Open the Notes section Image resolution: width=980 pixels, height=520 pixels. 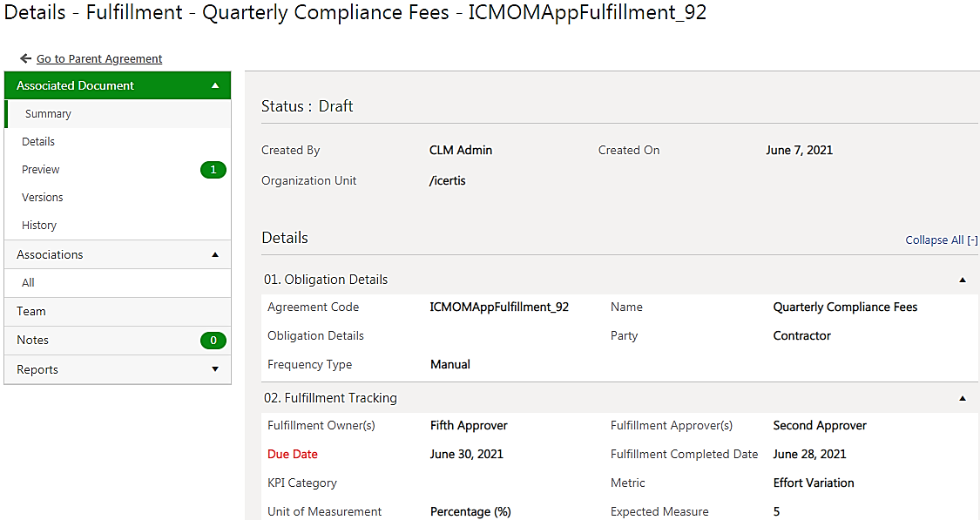coord(33,341)
